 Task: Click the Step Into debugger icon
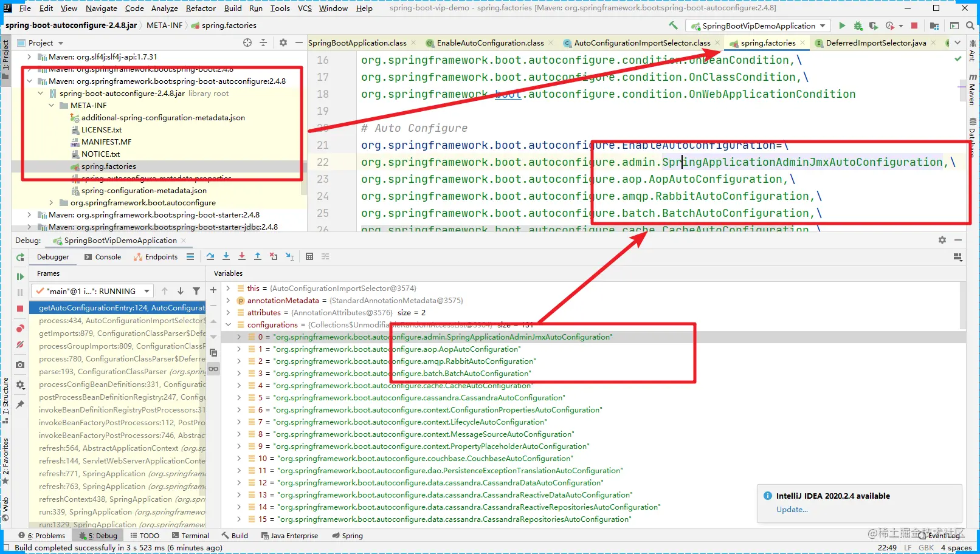click(x=226, y=256)
